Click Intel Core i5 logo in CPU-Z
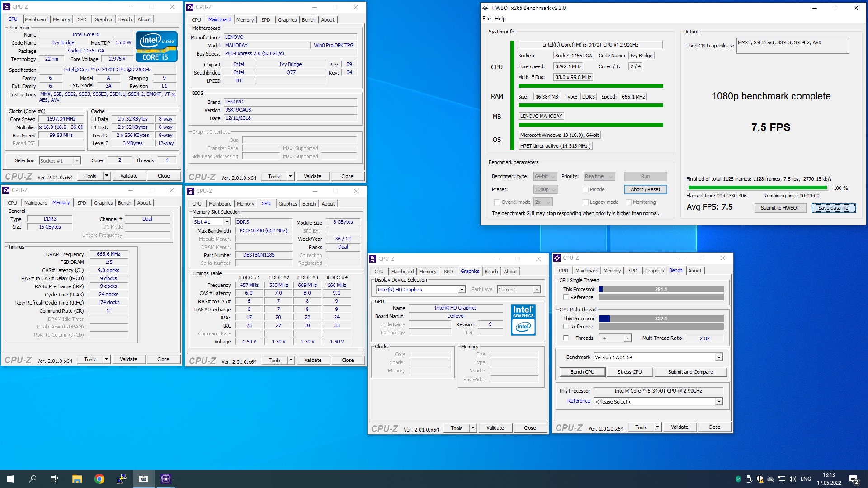 (156, 46)
